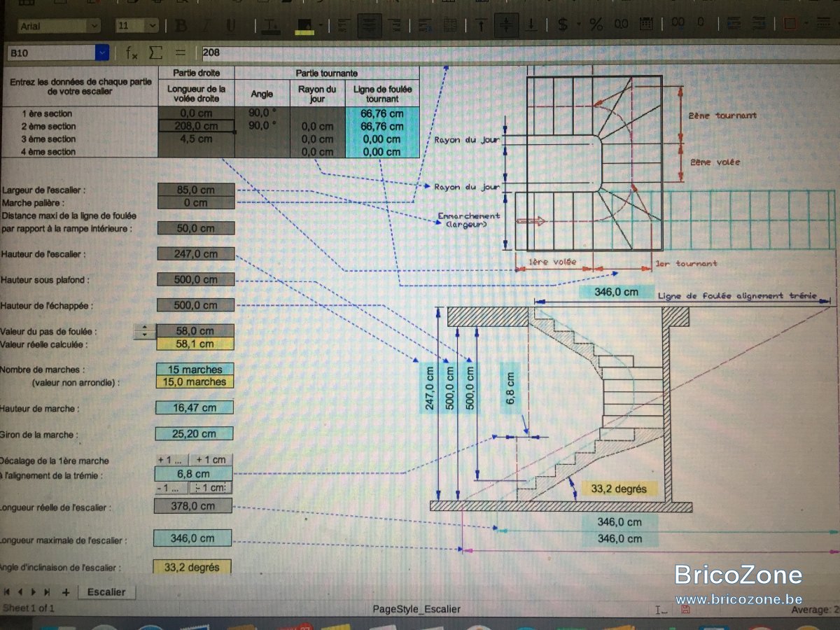Screen dimensions: 840x630
Task: Apply underline formatting to the cell
Action: click(x=230, y=25)
